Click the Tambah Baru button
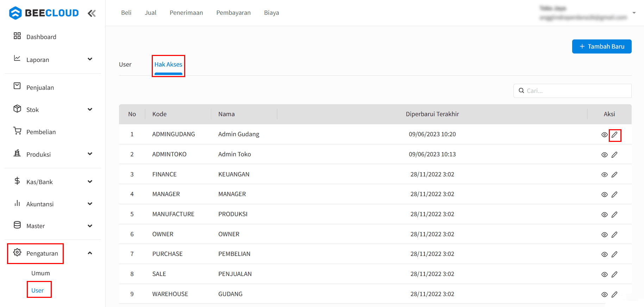This screenshot has height=307, width=644. point(601,46)
